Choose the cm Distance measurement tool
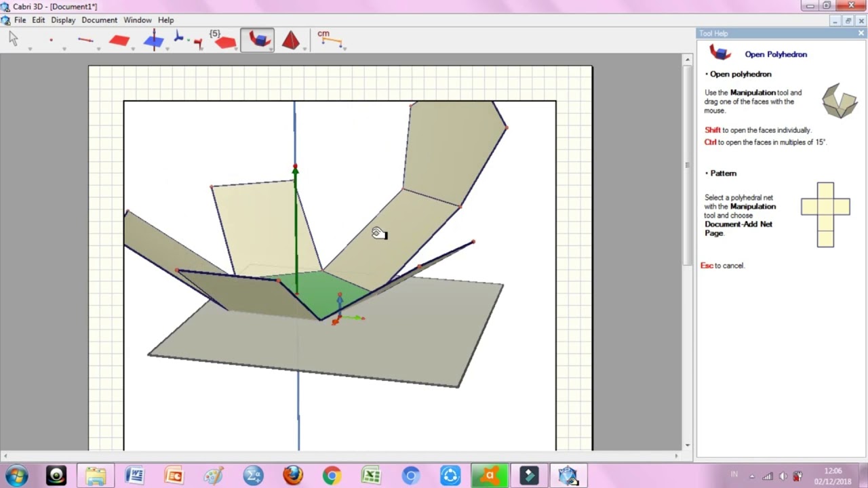The height and width of the screenshot is (488, 868). (x=329, y=38)
